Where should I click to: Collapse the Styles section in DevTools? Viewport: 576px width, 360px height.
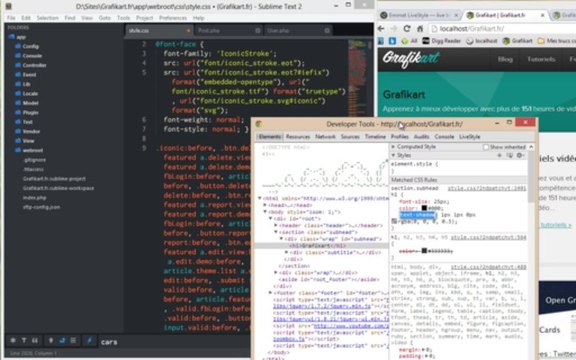(393, 155)
